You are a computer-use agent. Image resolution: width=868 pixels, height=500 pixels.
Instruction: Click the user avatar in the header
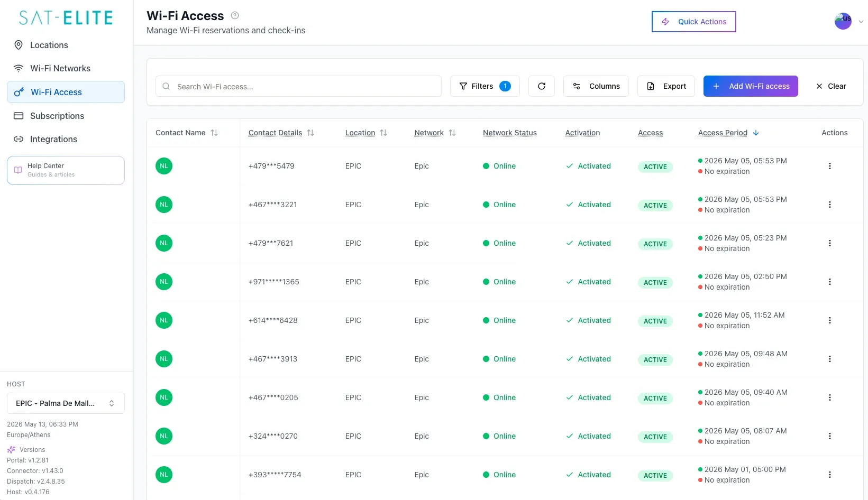(x=843, y=21)
